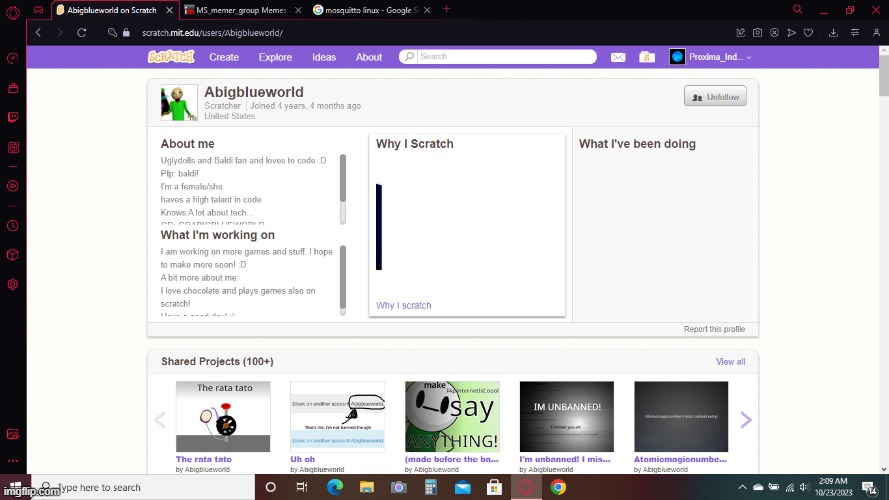Open GX Control speedometer icon in sidebar
Screen dimensions: 889x500
coord(12,58)
